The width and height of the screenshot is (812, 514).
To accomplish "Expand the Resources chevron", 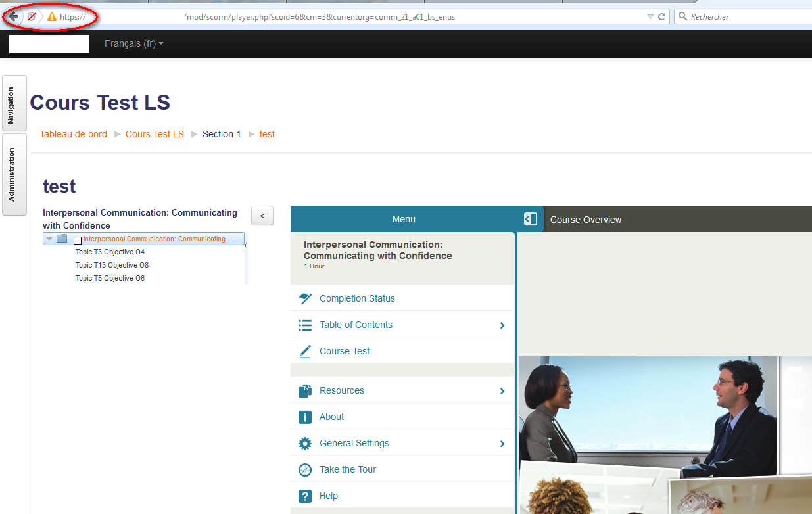I will click(x=502, y=391).
